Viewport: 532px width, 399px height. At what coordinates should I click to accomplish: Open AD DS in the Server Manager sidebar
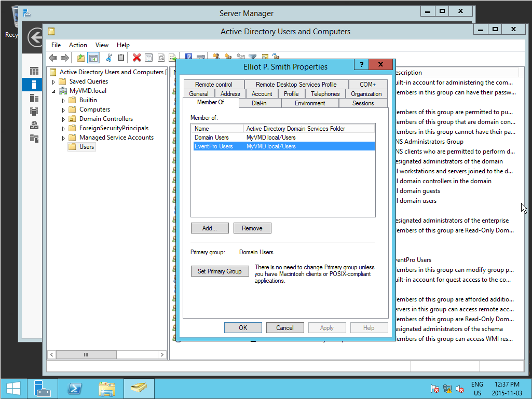(x=34, y=111)
